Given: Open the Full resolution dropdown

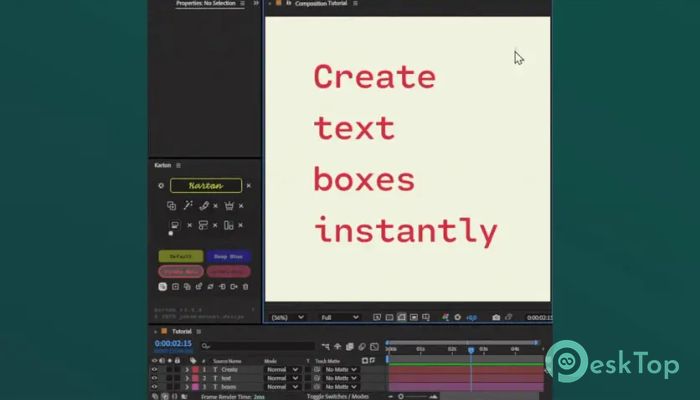Looking at the screenshot, I should click(x=340, y=317).
